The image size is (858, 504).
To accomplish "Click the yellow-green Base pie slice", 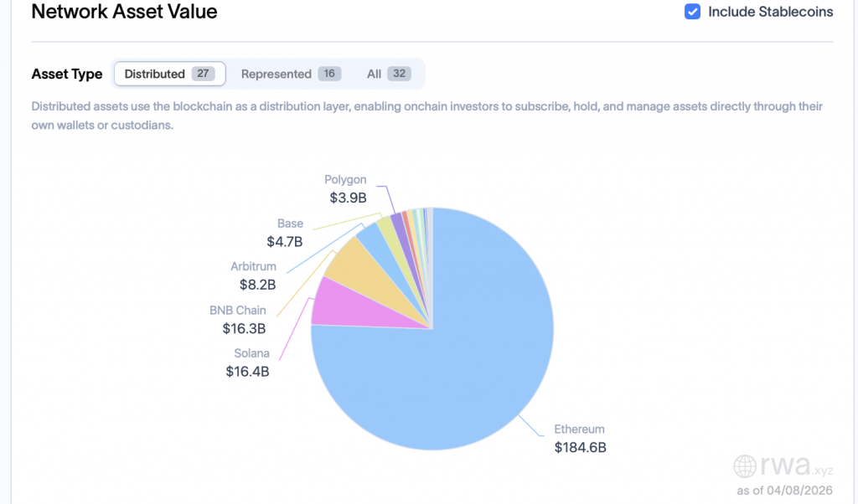I will click(386, 229).
